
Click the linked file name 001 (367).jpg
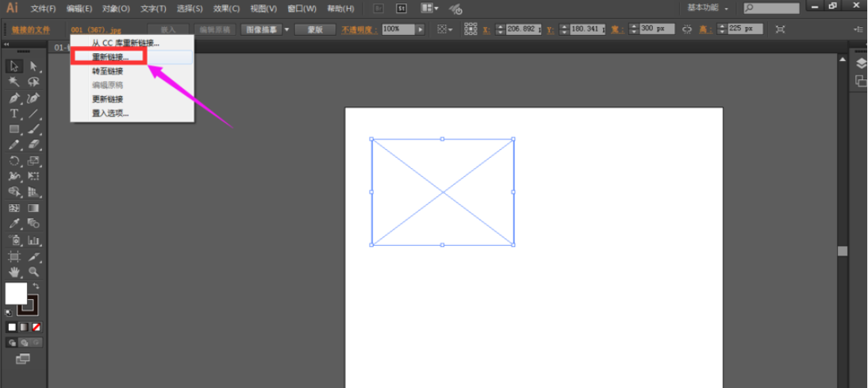[x=96, y=29]
